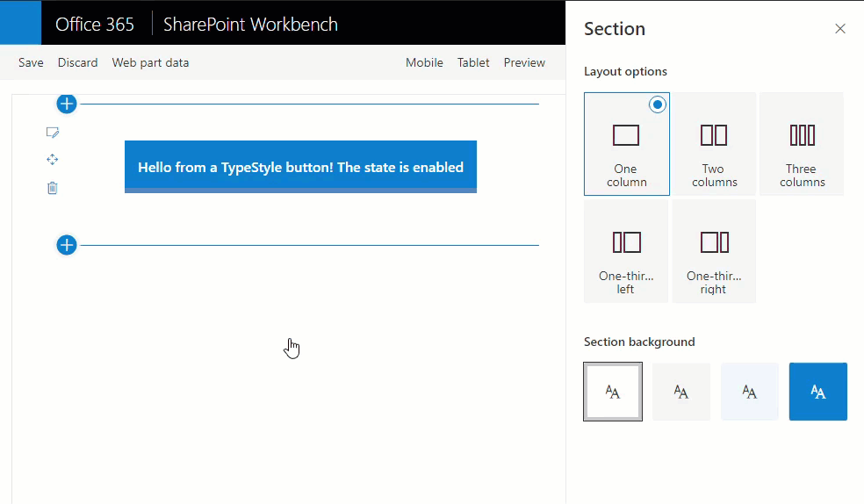The image size is (864, 504).
Task: Select the One column layout option
Action: pyautogui.click(x=626, y=144)
